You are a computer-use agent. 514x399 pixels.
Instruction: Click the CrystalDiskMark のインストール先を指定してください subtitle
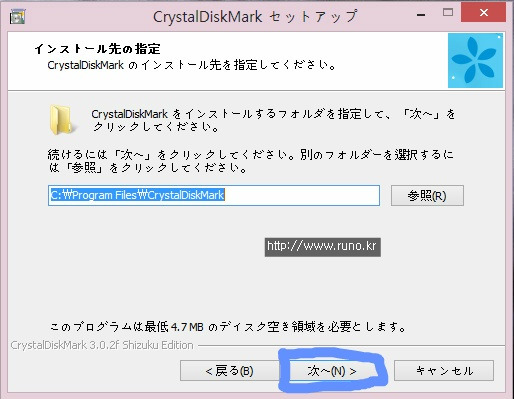[x=192, y=65]
